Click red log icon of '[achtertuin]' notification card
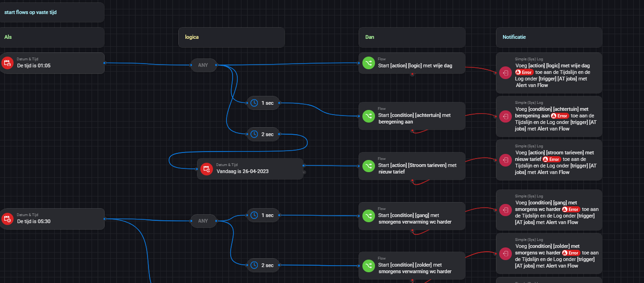This screenshot has width=644, height=283. (x=506, y=116)
